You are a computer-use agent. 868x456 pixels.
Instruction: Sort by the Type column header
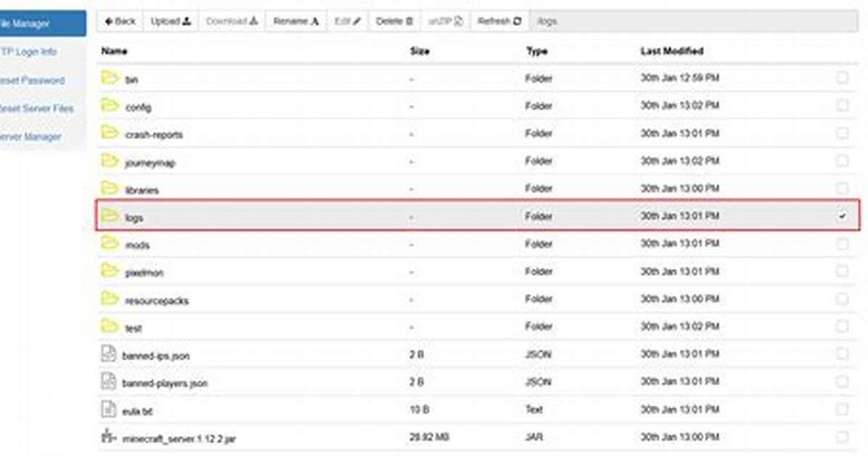[x=537, y=51]
